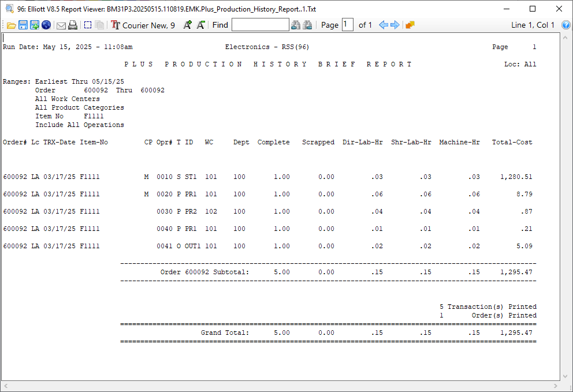Click the Elliott app icon in title bar
The width and height of the screenshot is (573, 392).
(9, 9)
